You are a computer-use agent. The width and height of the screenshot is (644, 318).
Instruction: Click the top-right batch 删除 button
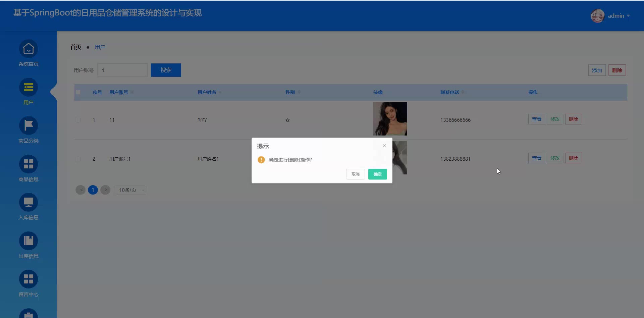click(617, 70)
